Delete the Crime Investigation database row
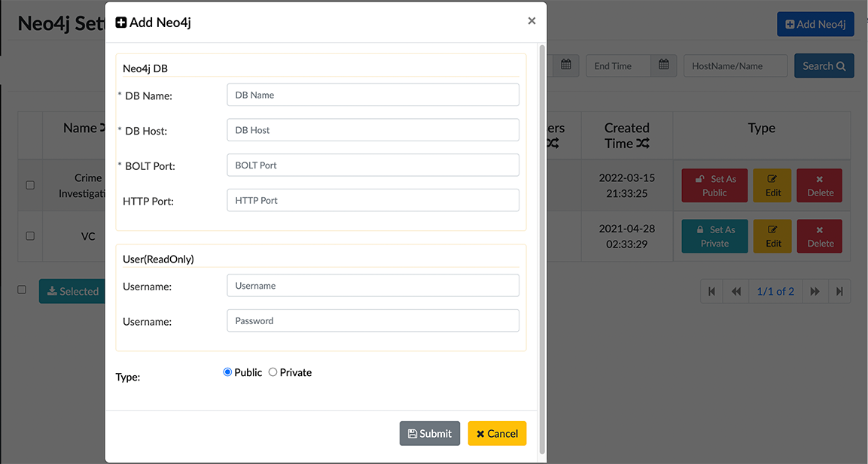 tap(820, 185)
